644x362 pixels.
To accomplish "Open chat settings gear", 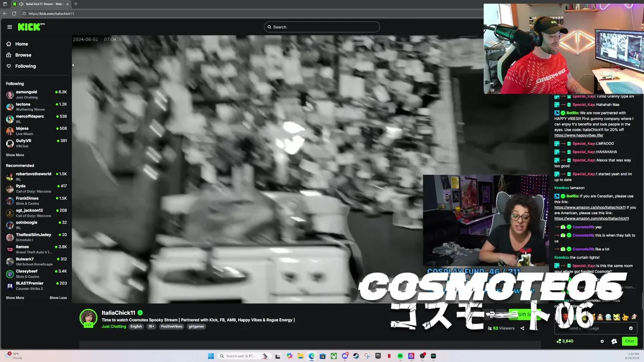I will click(602, 341).
